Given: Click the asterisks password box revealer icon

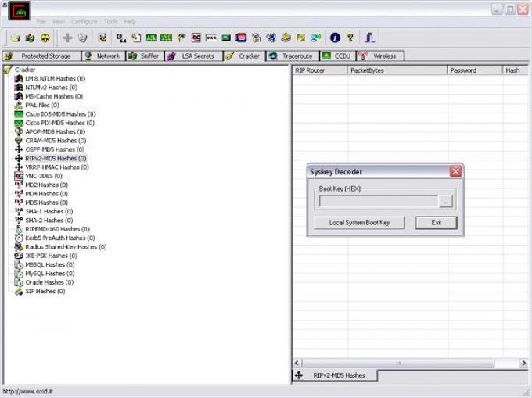Looking at the screenshot, I should [211, 38].
